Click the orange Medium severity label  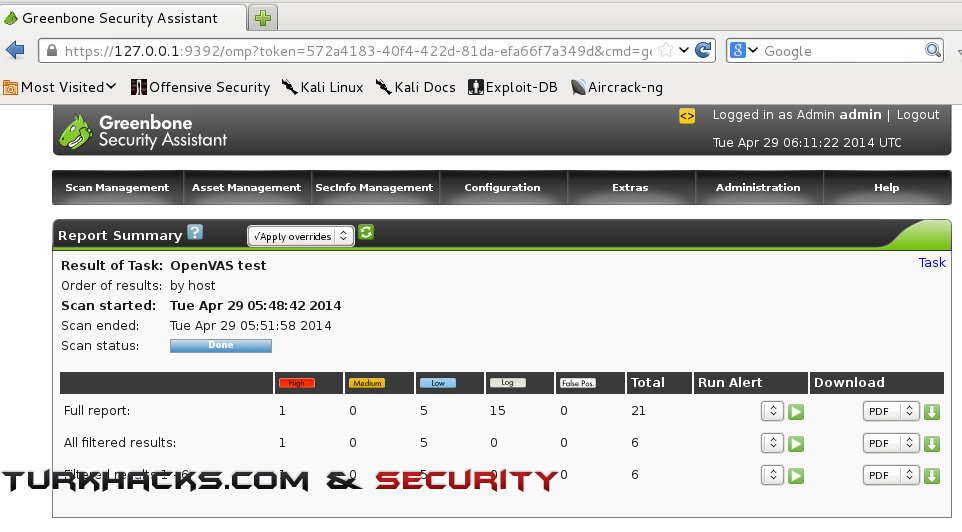pyautogui.click(x=367, y=383)
